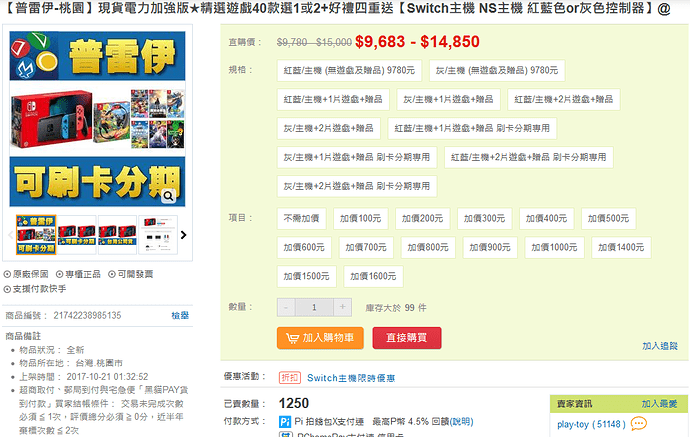Select 加價500元 item option
This screenshot has width=690, height=437.
pos(609,219)
